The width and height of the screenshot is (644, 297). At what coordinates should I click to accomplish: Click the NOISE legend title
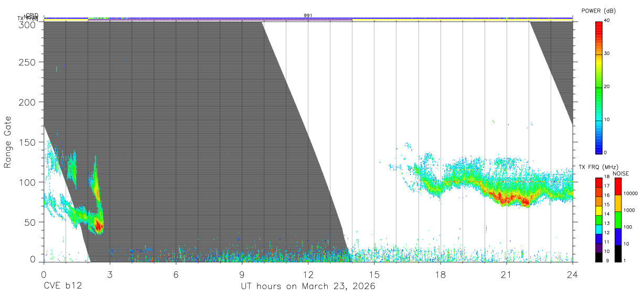click(621, 173)
